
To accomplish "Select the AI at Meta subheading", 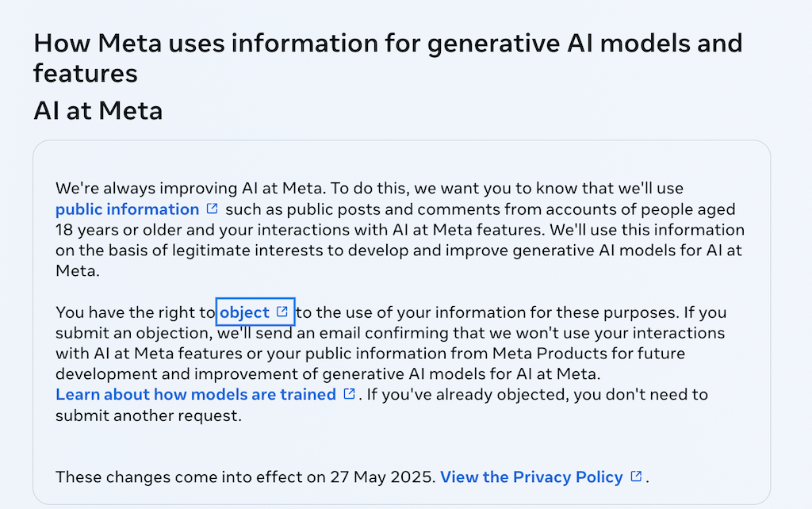I will click(98, 110).
